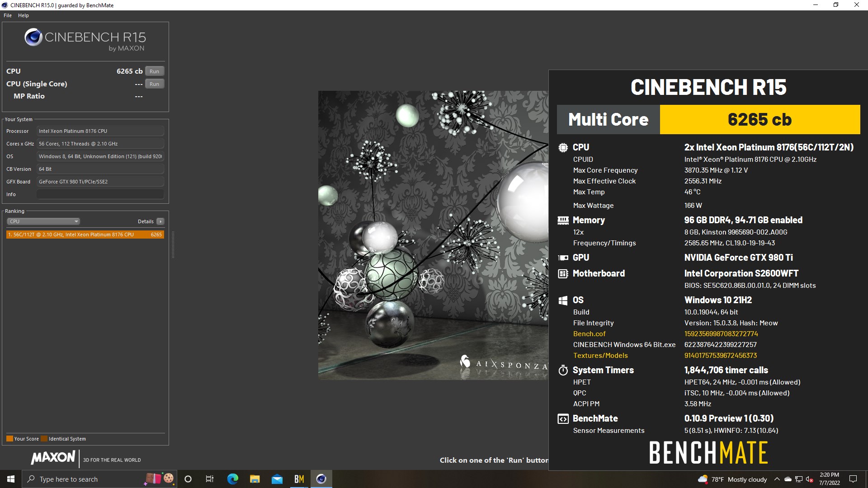Click the Bench.cof hash value

pyautogui.click(x=721, y=334)
